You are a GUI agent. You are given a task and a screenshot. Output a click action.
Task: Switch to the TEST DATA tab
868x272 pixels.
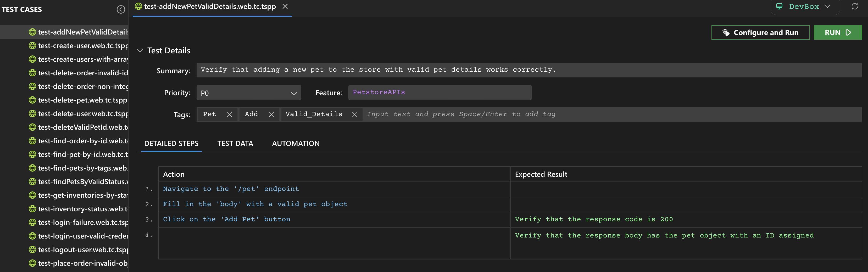coord(235,143)
